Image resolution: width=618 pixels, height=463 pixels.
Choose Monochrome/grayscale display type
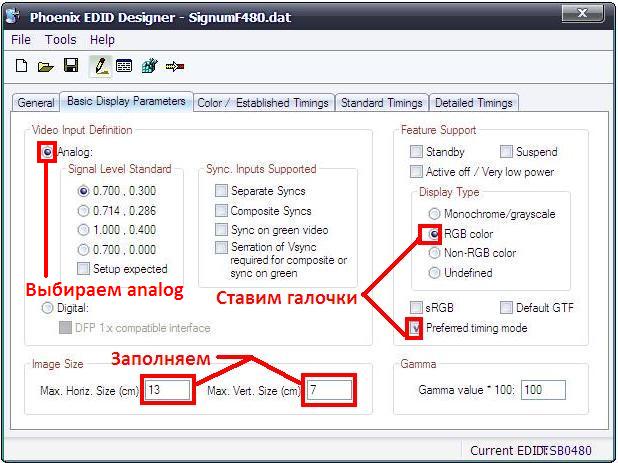click(x=434, y=214)
